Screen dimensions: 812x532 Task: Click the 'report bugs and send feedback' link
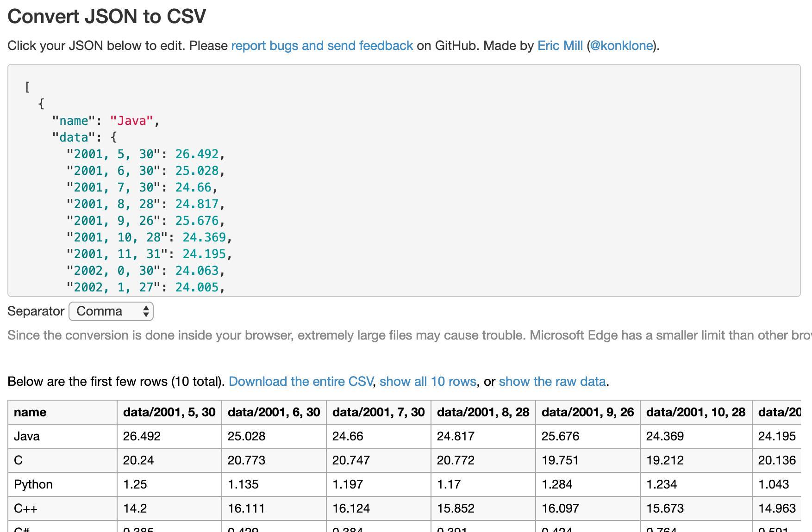click(x=322, y=46)
